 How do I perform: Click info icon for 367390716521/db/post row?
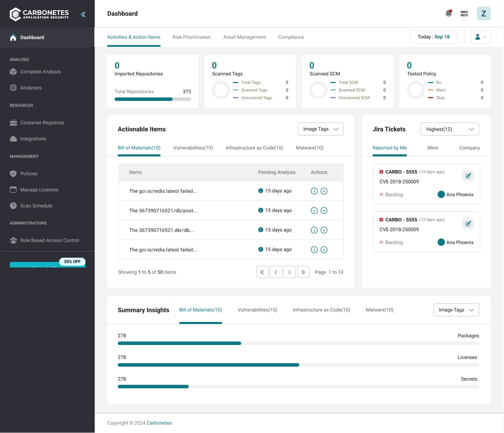point(314,211)
